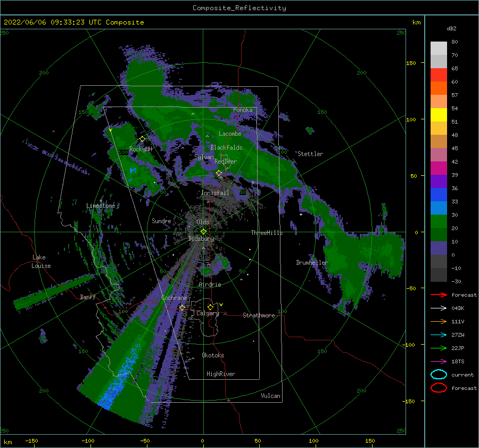Click the yellow diamond marker above RockyMH
The image size is (479, 448).
pyautogui.click(x=142, y=139)
